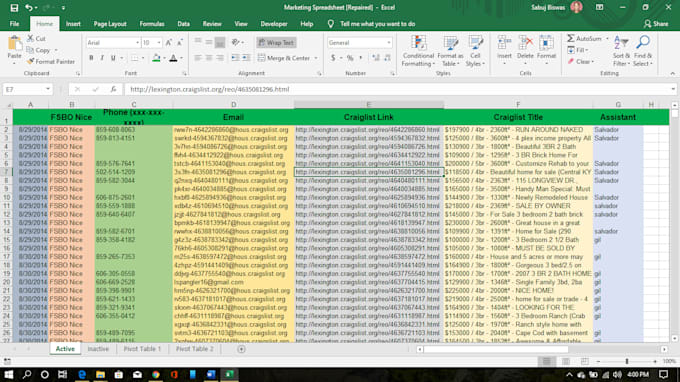Collapse the ribbon with the chevron
The image size is (680, 382).
[672, 74]
